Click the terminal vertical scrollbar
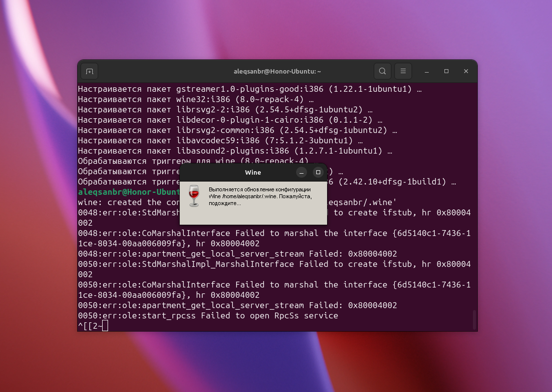Image resolution: width=552 pixels, height=392 pixels. tap(474, 319)
